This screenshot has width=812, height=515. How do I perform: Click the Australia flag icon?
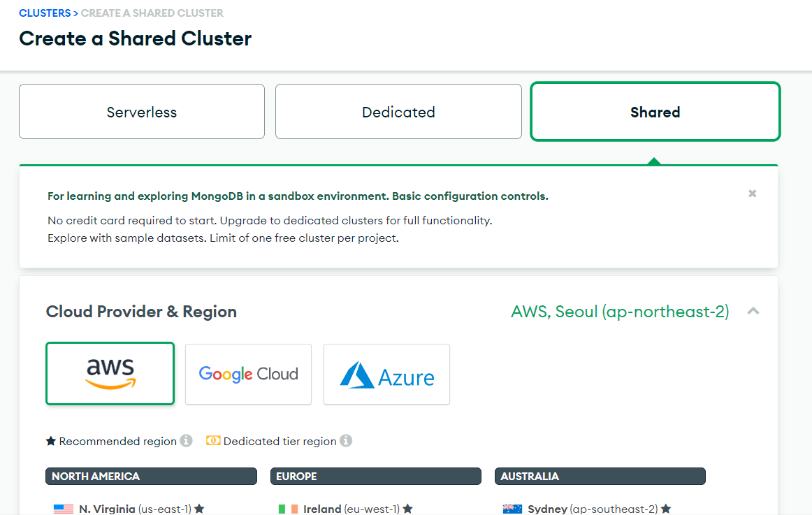[512, 509]
